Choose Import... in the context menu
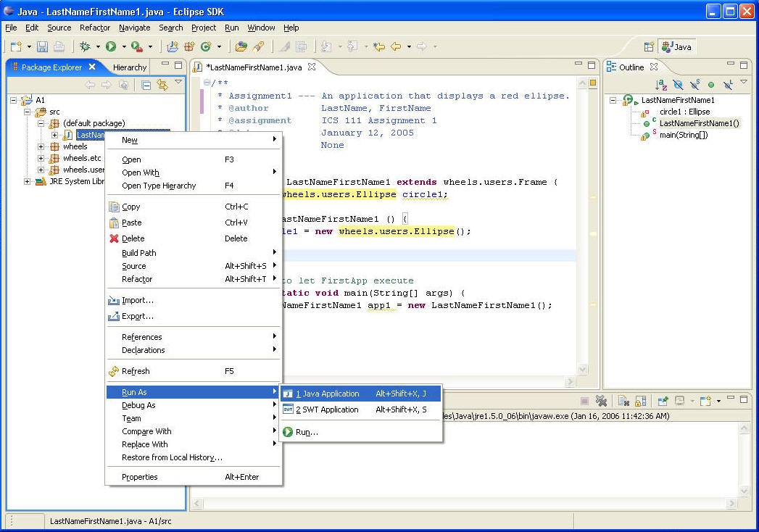759x532 pixels. tap(194, 300)
